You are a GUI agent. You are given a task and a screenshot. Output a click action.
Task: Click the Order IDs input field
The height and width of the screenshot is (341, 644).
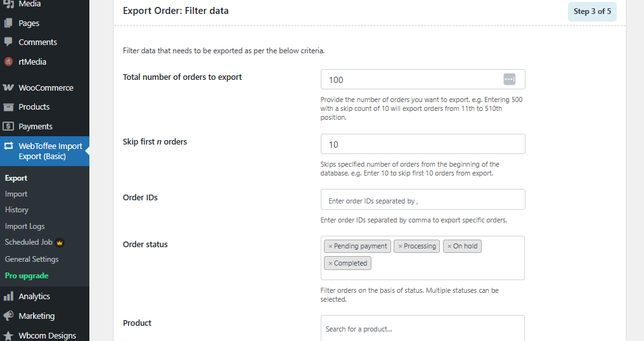(423, 199)
